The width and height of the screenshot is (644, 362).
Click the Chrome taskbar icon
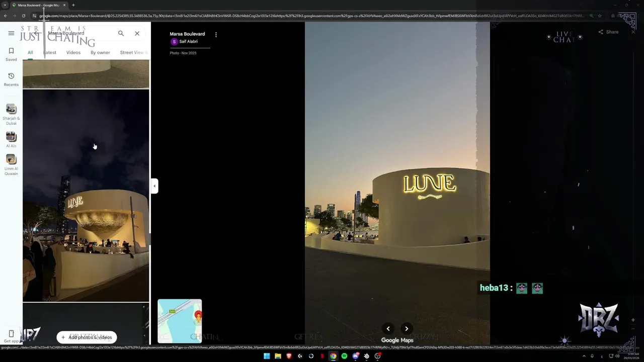[333, 356]
